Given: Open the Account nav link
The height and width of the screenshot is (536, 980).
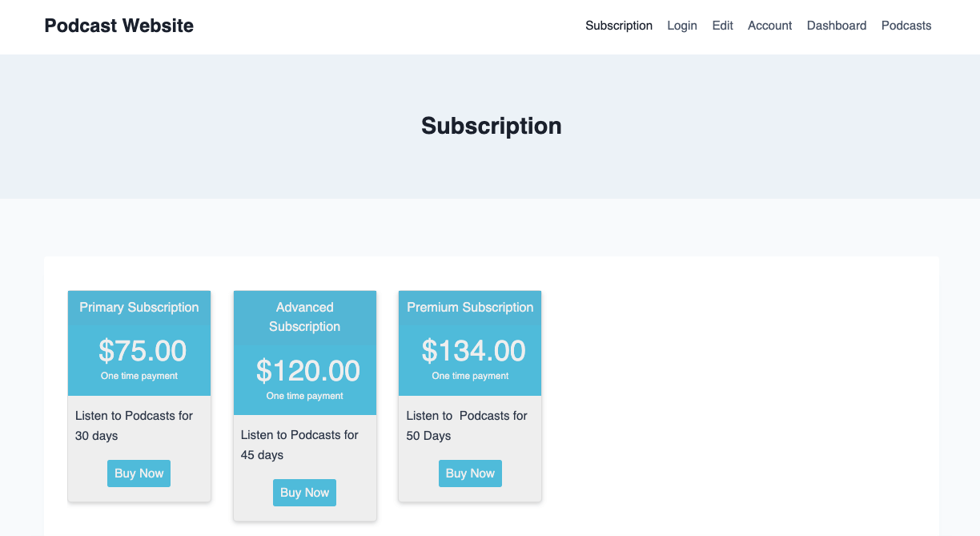Looking at the screenshot, I should (769, 26).
